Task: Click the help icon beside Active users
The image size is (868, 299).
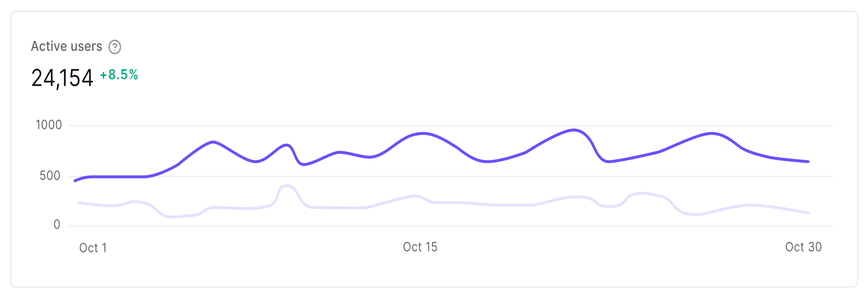Action: pyautogui.click(x=114, y=47)
